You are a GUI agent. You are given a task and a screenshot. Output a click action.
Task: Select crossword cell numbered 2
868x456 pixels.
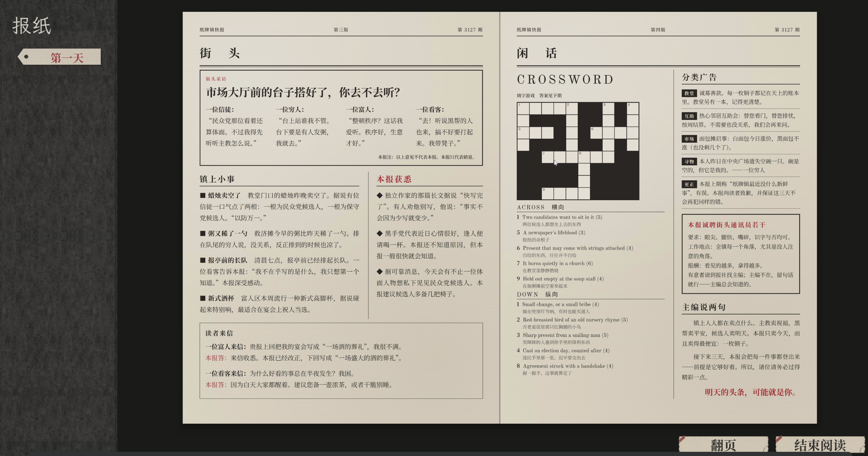coord(572,108)
